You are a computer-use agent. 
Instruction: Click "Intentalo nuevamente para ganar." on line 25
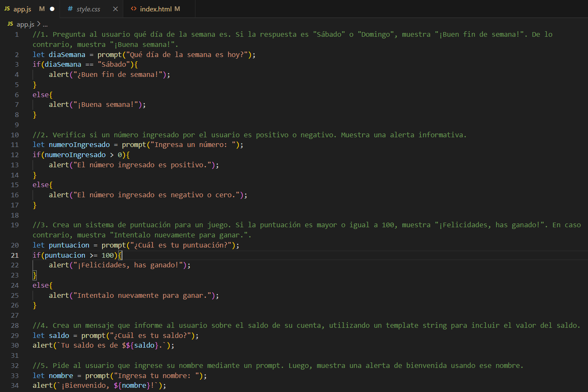[x=142, y=296]
